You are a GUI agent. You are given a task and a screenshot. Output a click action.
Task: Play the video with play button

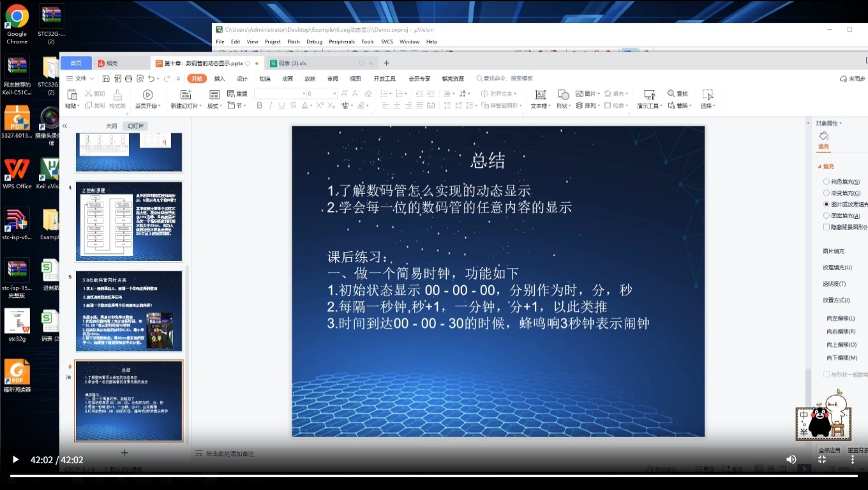(x=15, y=459)
